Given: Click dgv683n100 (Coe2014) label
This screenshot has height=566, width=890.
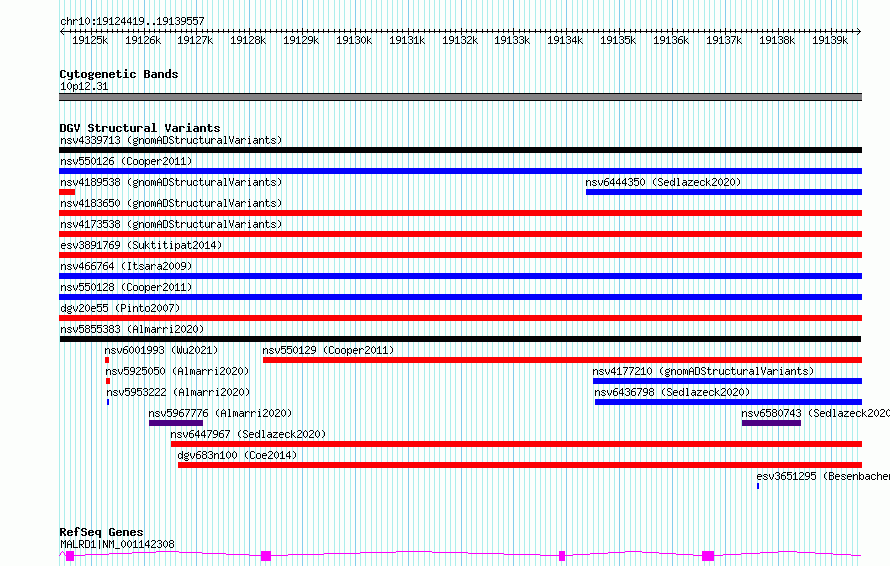Looking at the screenshot, I should click(237, 455).
